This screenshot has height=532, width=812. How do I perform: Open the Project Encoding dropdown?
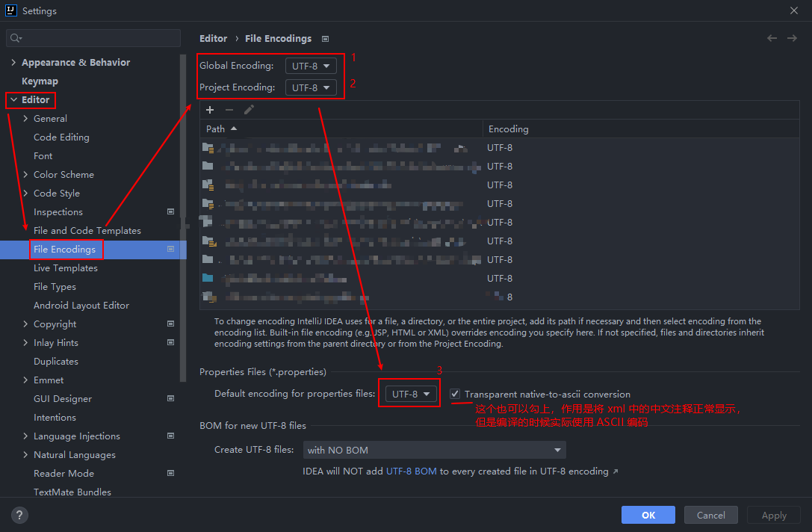[x=311, y=87]
